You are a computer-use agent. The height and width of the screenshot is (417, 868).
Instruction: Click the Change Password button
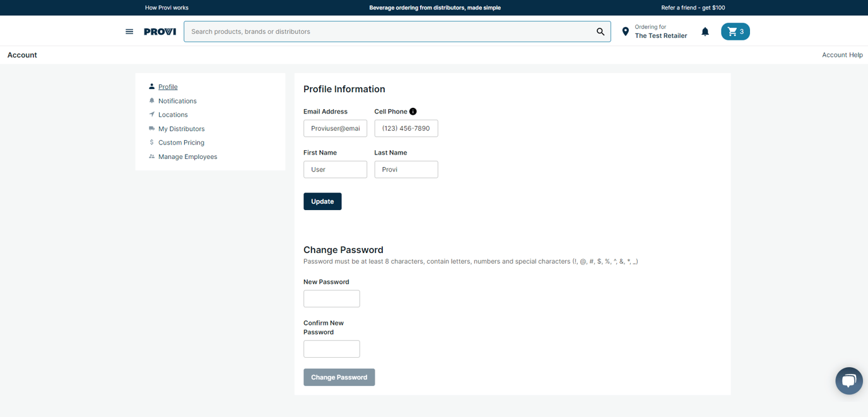pyautogui.click(x=339, y=377)
